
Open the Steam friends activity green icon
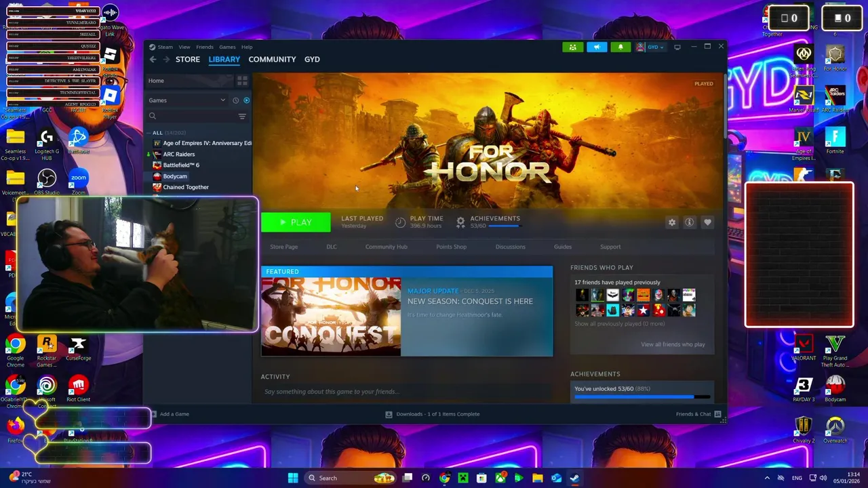pos(572,47)
